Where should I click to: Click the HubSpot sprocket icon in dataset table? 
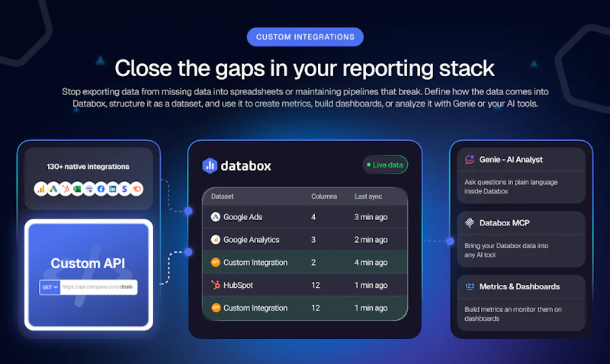tap(216, 285)
